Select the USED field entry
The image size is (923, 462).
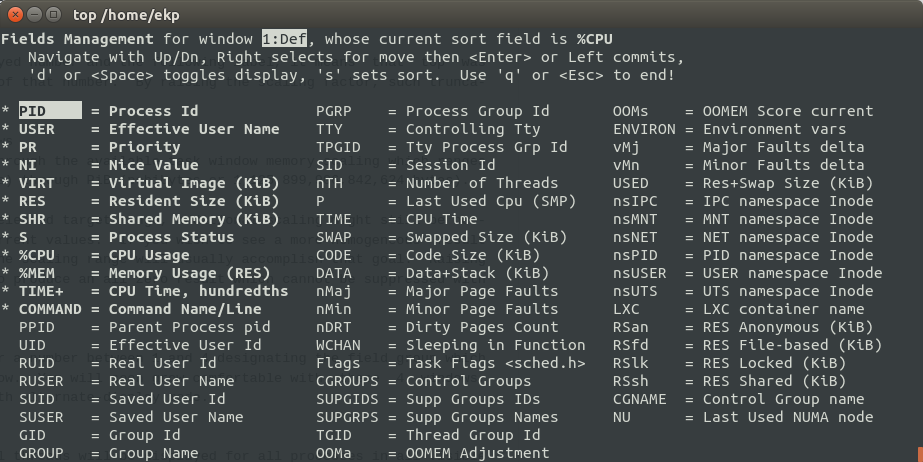tap(743, 183)
